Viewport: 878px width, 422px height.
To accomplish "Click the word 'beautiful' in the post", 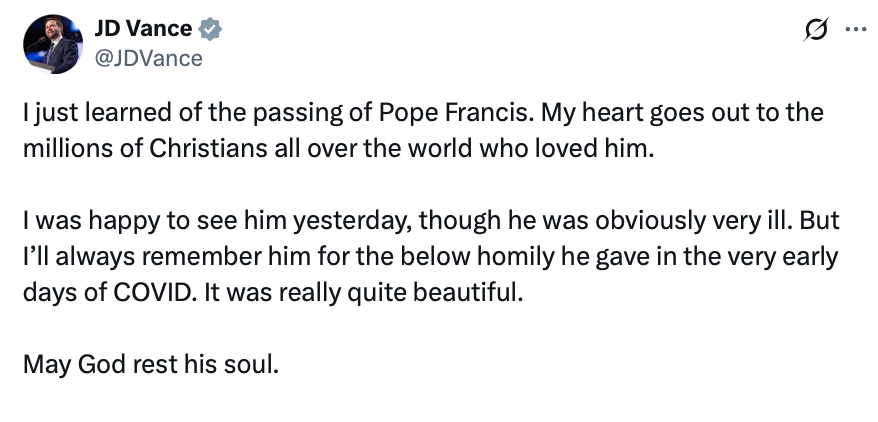I will tap(468, 293).
